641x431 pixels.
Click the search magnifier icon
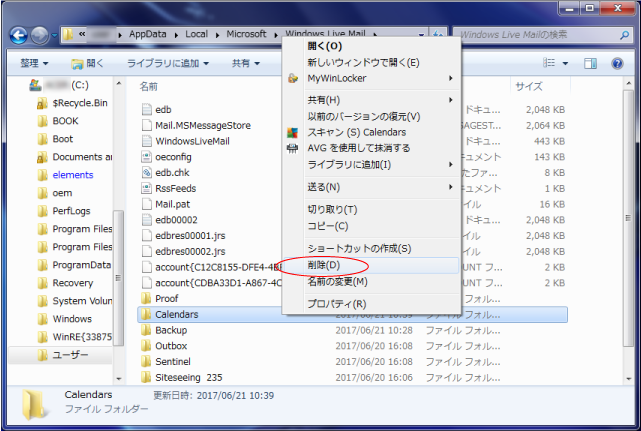tap(624, 35)
